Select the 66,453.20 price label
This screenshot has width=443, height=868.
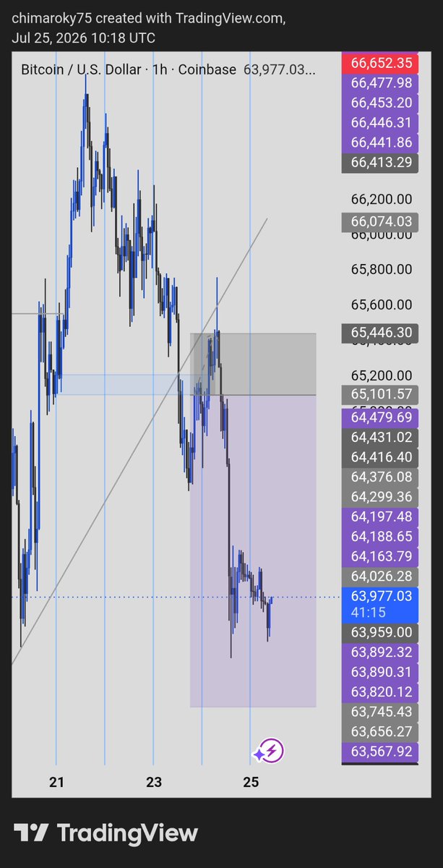[x=380, y=103]
